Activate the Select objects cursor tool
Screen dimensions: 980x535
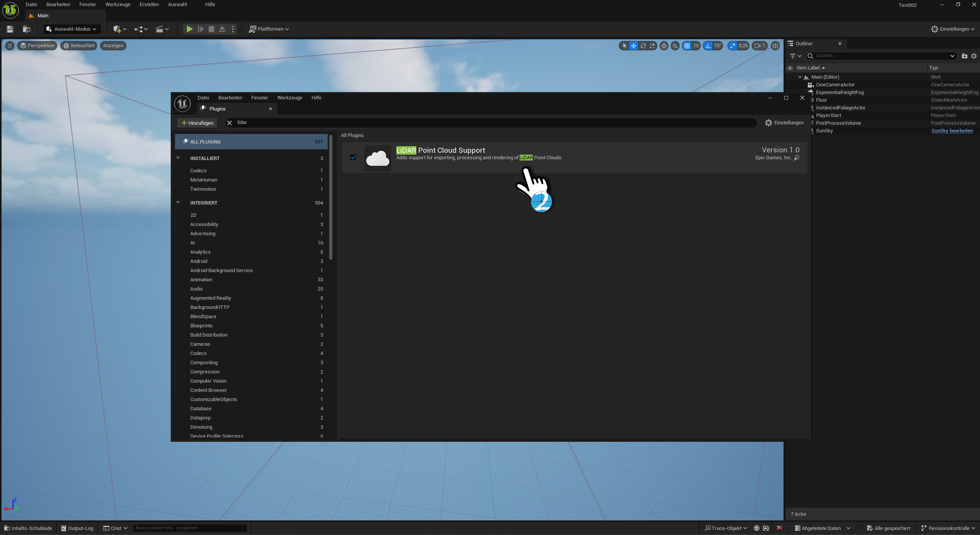coord(624,46)
